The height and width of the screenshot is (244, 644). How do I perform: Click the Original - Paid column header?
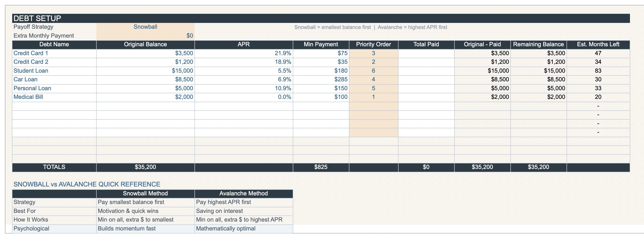[x=483, y=45]
